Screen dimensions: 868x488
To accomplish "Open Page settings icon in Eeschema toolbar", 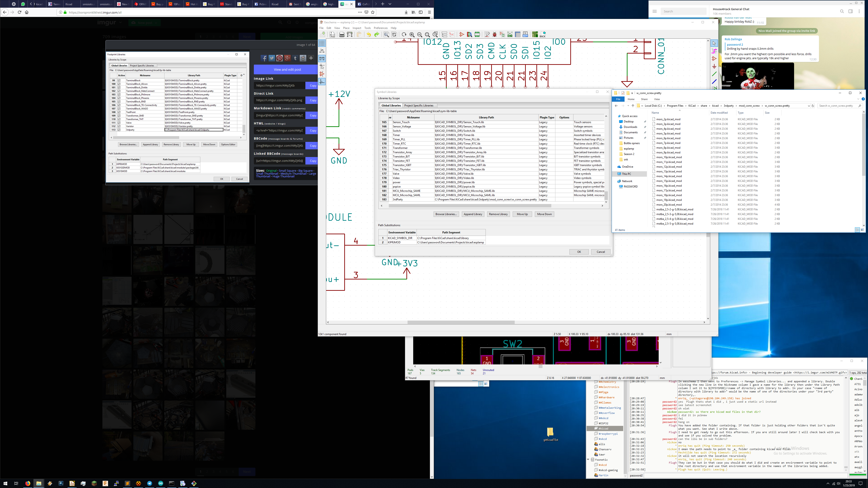I will point(332,34).
